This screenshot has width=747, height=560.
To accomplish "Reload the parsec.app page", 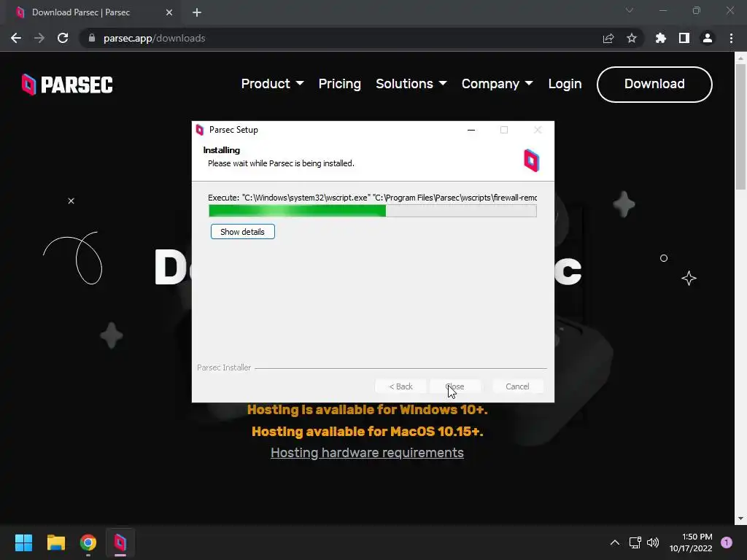I will (x=63, y=38).
